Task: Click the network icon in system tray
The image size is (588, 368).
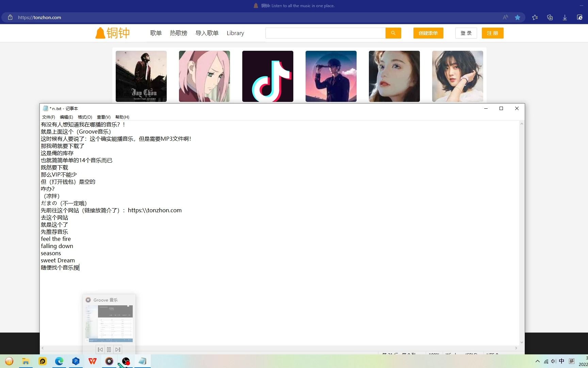Action: [546, 361]
